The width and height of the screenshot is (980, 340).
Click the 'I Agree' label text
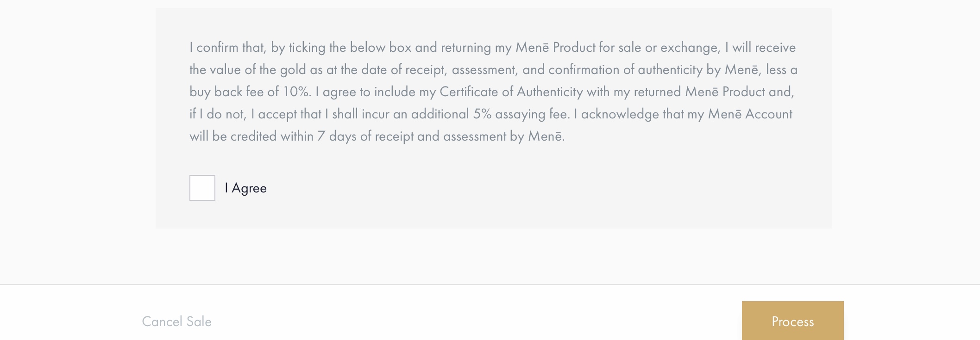245,188
